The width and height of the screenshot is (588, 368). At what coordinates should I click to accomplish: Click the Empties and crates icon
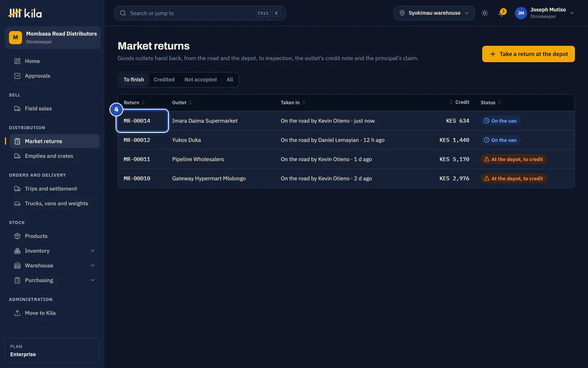pyautogui.click(x=17, y=156)
